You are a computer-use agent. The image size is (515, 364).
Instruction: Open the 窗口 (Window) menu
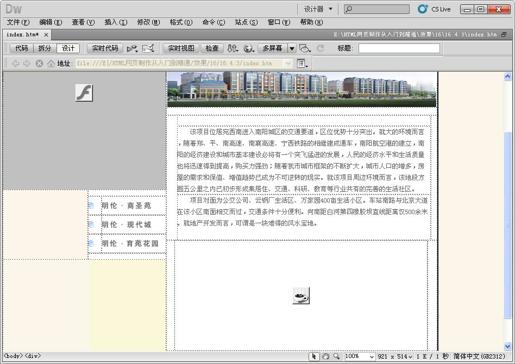pos(279,22)
